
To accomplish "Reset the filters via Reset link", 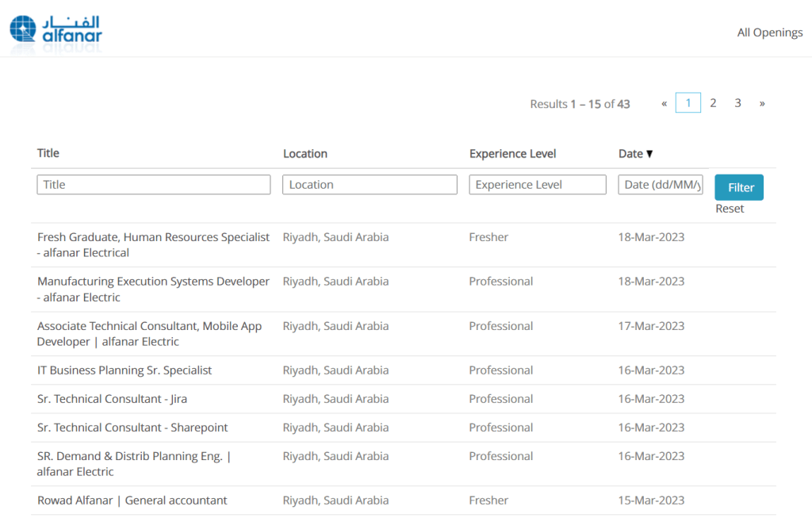I will pos(730,209).
